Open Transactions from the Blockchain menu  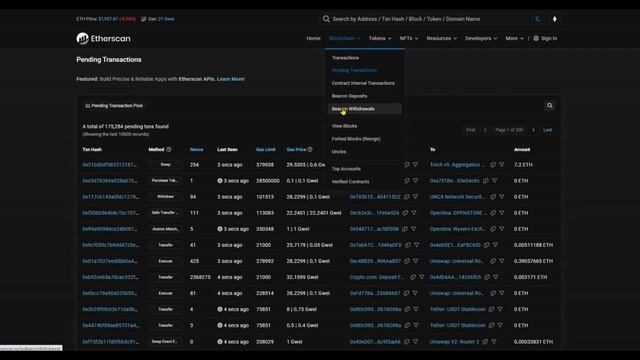(x=345, y=58)
